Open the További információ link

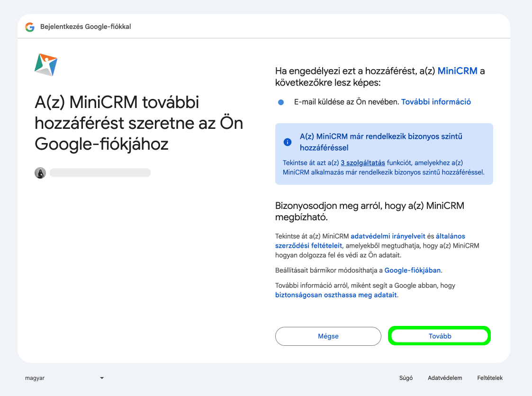click(436, 102)
